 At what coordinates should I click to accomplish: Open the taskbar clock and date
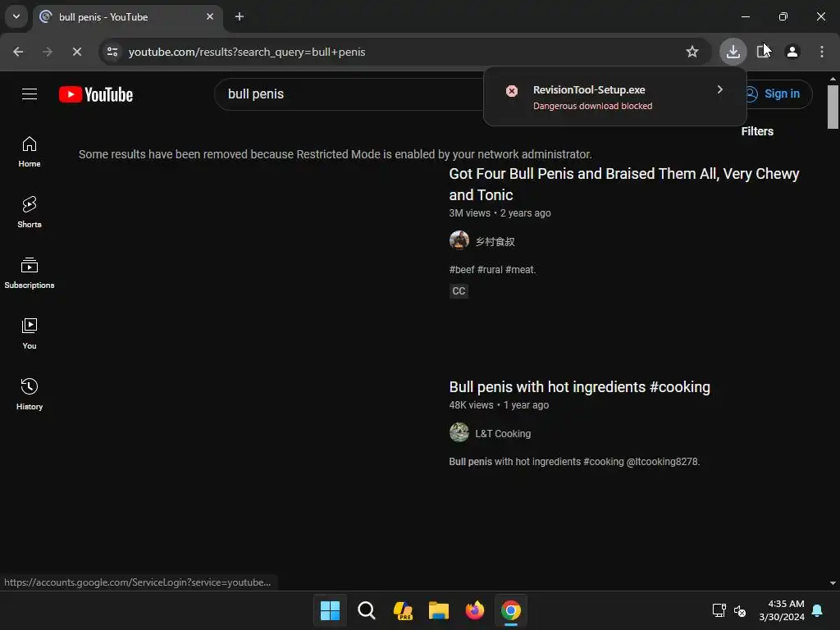click(x=782, y=610)
